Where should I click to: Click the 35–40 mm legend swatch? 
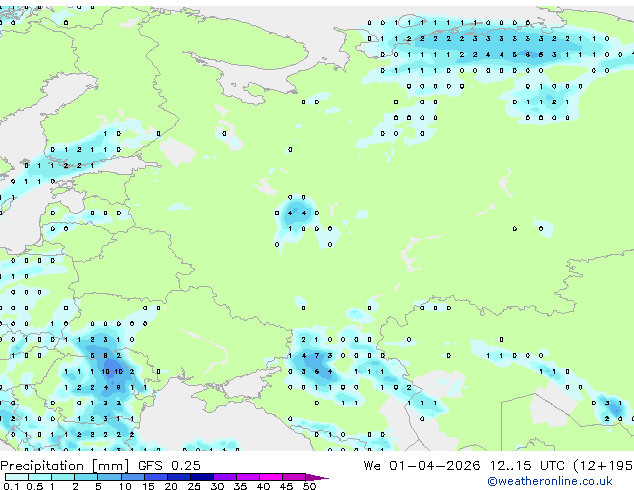click(x=248, y=477)
